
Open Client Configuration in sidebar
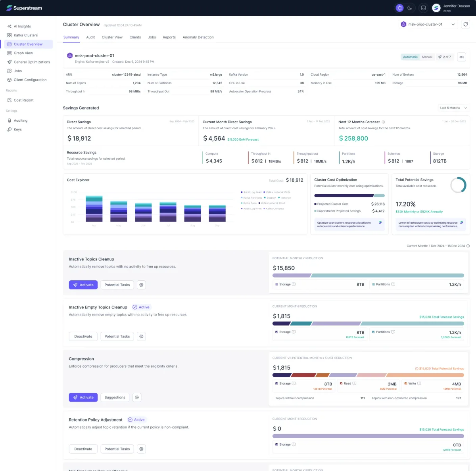(27, 80)
